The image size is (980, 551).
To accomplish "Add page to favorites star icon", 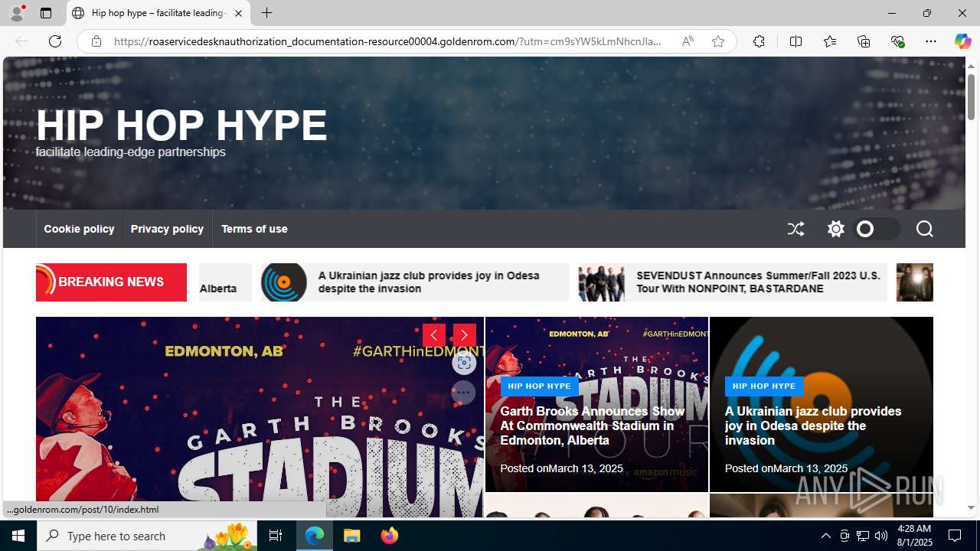I will (718, 41).
